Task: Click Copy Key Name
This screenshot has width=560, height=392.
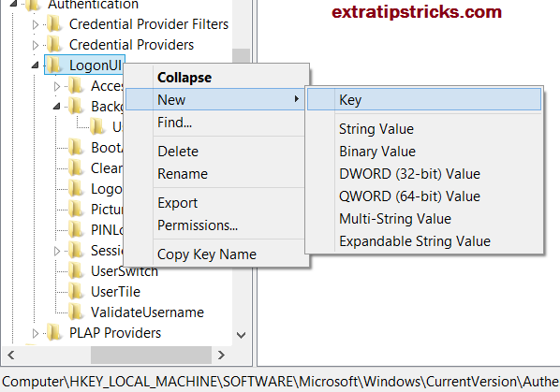Action: click(207, 254)
